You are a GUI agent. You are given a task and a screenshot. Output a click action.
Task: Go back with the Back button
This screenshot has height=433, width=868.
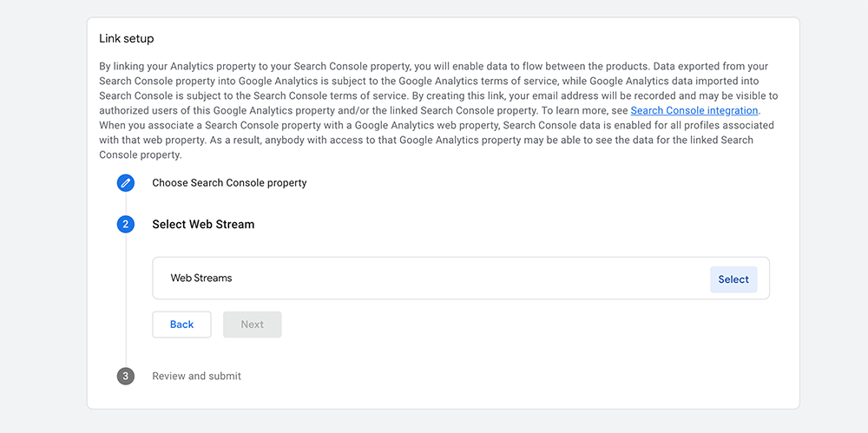coord(181,325)
